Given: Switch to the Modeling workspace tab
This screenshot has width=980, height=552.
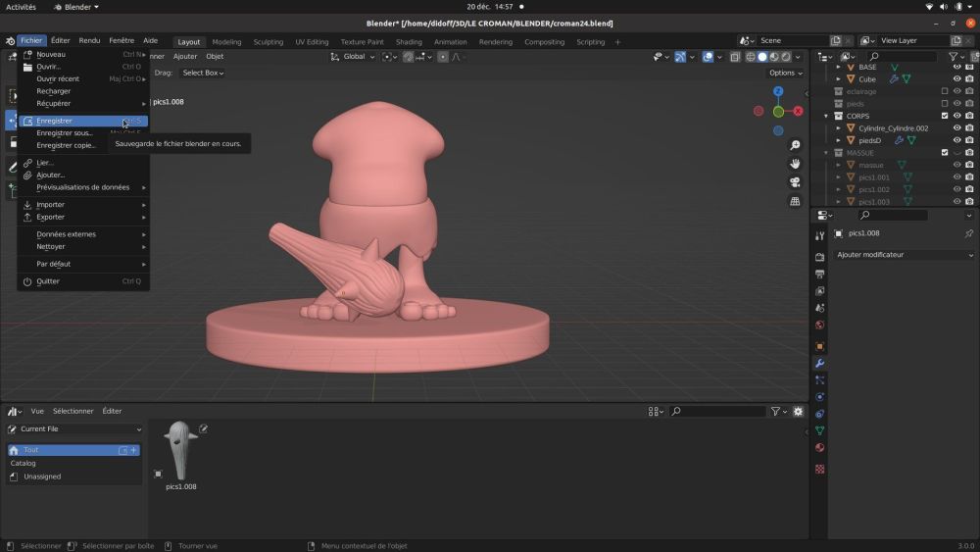Looking at the screenshot, I should click(226, 42).
